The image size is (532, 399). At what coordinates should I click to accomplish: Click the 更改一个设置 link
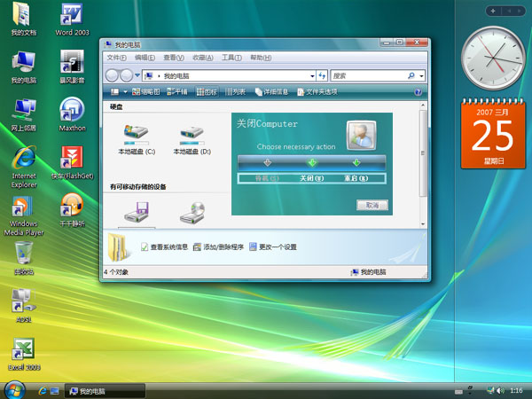coord(273,247)
